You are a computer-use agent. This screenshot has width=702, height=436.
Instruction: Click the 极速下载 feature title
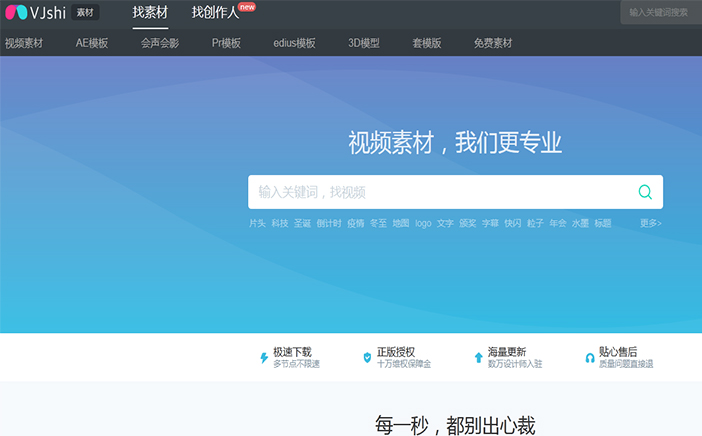(292, 352)
